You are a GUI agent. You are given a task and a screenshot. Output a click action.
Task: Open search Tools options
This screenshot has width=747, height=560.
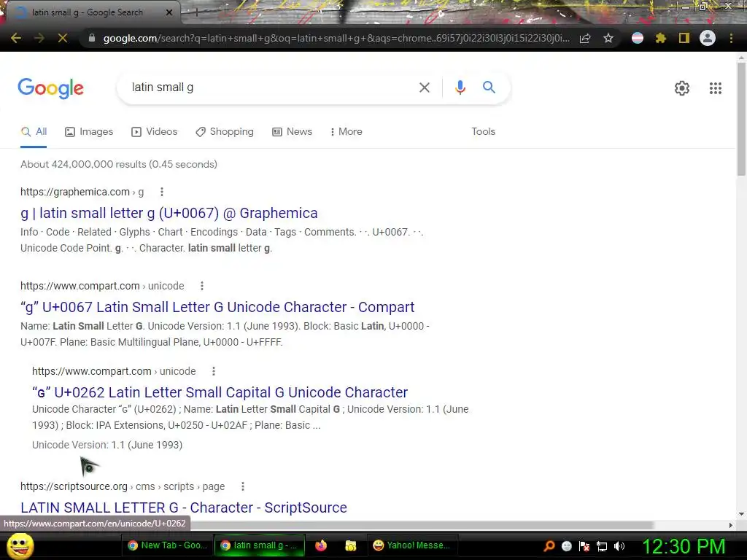tap(483, 132)
